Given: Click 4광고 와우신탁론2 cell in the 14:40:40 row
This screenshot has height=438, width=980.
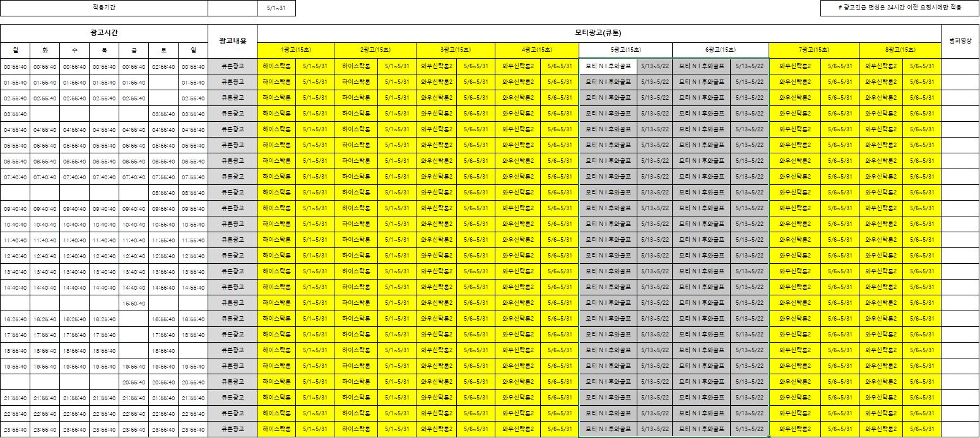Looking at the screenshot, I should (517, 287).
